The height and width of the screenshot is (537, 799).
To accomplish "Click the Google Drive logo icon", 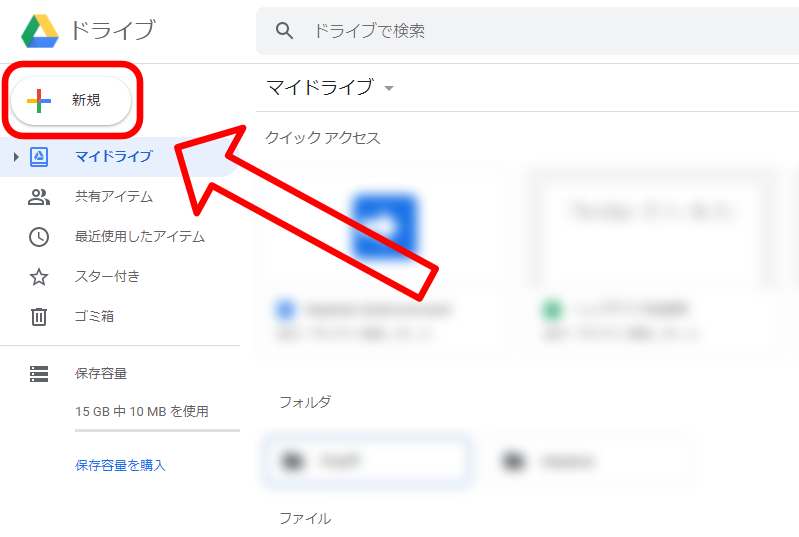I will pyautogui.click(x=40, y=31).
